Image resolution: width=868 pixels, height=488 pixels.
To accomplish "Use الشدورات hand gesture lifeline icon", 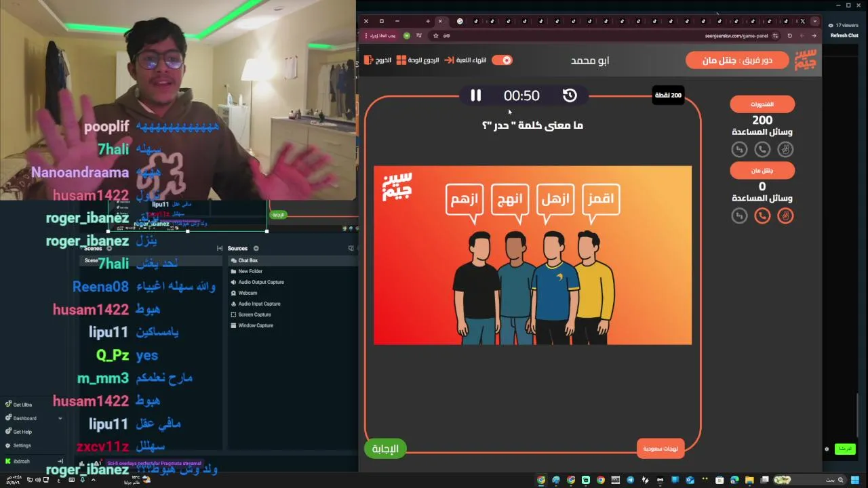I will click(785, 149).
